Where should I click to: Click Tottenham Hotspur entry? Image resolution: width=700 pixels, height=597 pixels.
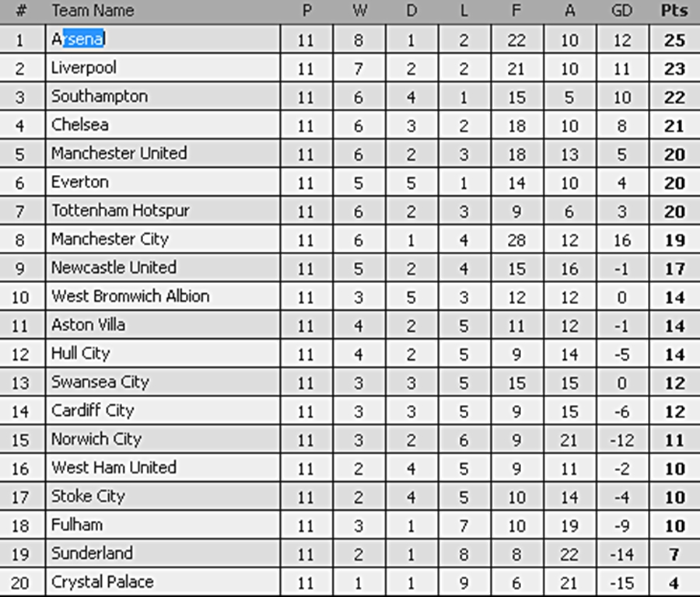coord(121,211)
